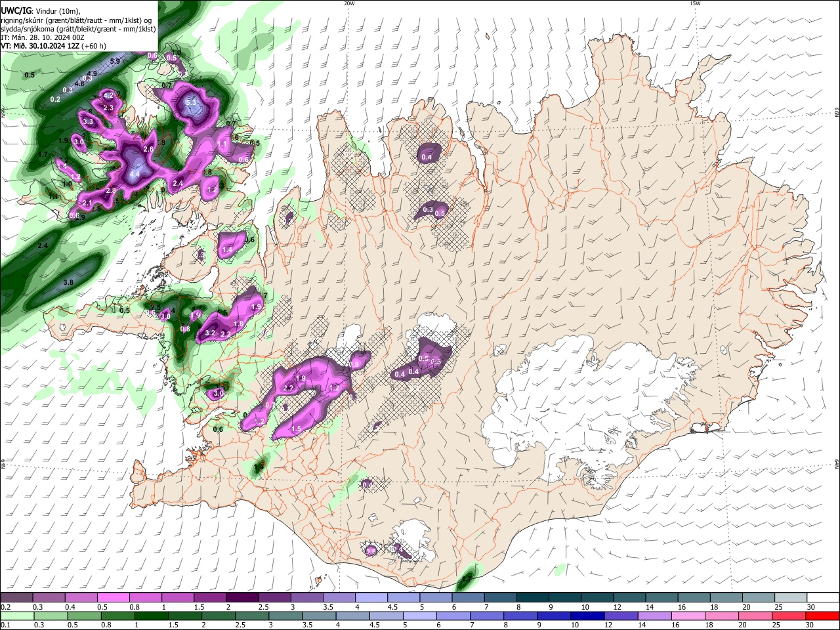Click the "IT: Mán. 28. 10. 2024 00Z" line
Image resolution: width=840 pixels, height=630 pixels.
click(42, 37)
